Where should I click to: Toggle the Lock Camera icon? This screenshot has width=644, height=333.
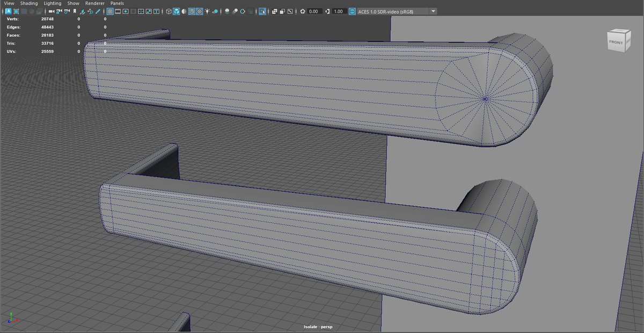click(x=58, y=11)
